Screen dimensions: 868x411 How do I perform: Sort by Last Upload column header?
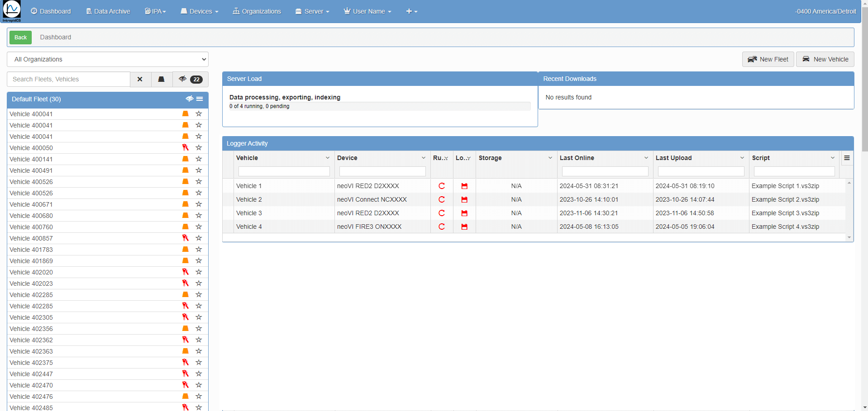[673, 158]
